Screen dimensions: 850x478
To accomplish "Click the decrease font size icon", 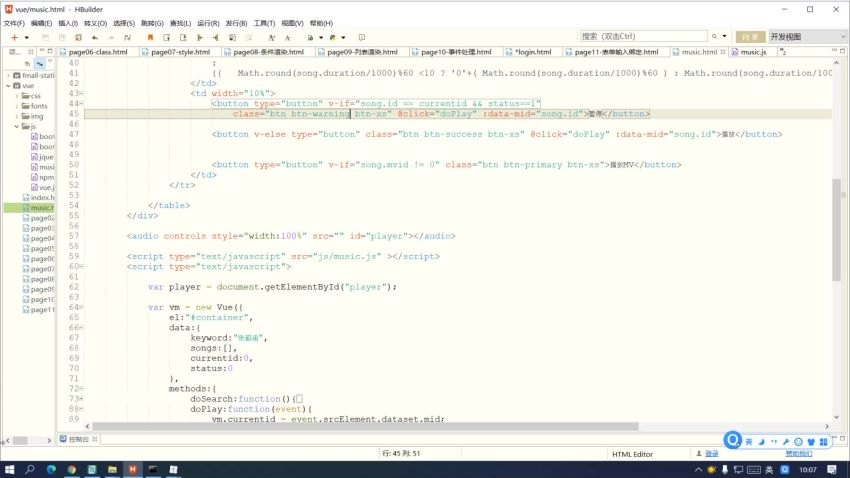I will click(288, 37).
